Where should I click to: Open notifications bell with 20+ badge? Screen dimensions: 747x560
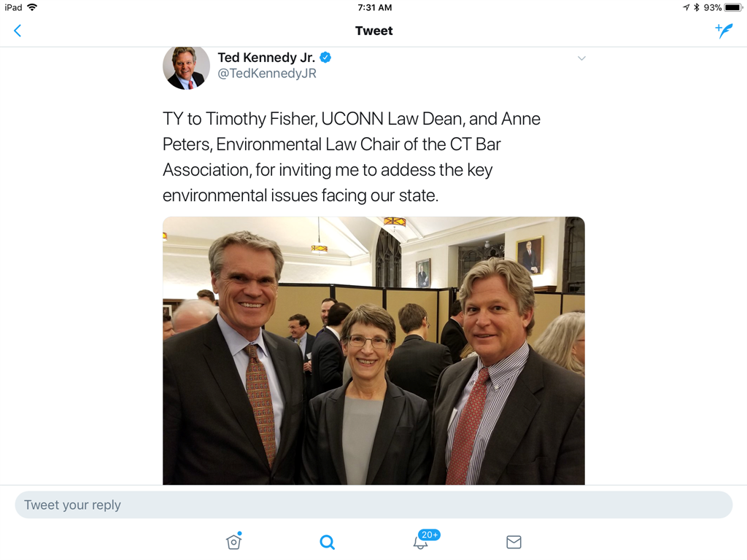[x=421, y=542]
